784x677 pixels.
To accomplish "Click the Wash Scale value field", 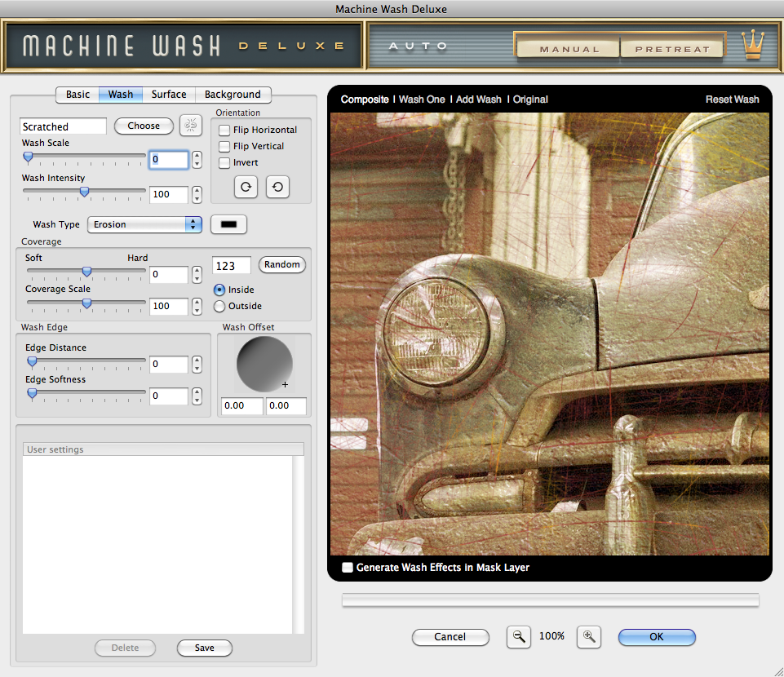I will [169, 160].
